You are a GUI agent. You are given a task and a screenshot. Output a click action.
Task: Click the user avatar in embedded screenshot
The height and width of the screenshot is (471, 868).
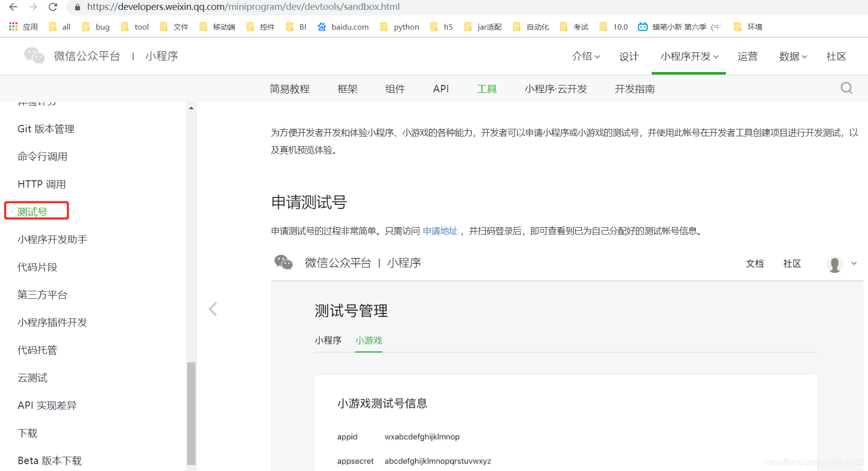tap(834, 264)
